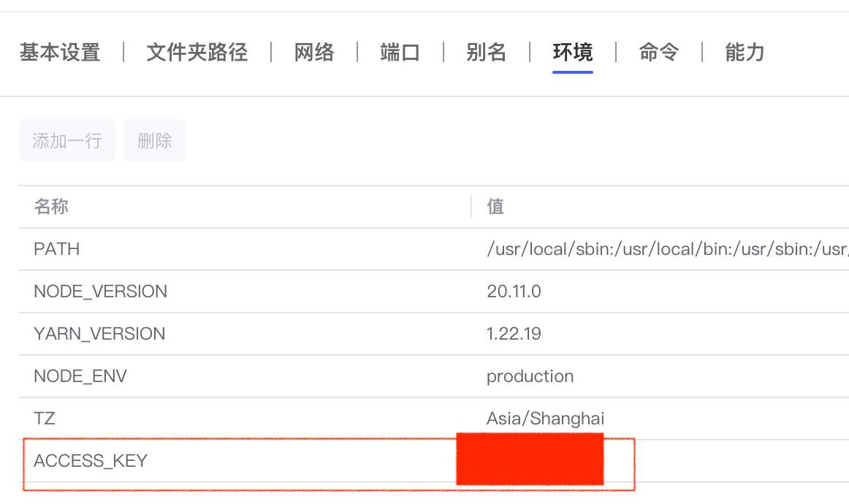Click the active 环境 tab

coord(573,53)
